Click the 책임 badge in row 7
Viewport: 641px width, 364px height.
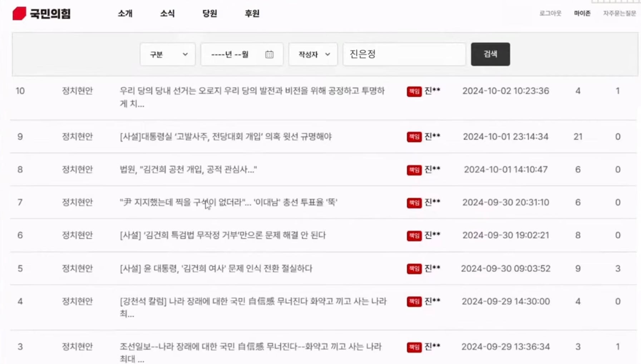coord(414,203)
